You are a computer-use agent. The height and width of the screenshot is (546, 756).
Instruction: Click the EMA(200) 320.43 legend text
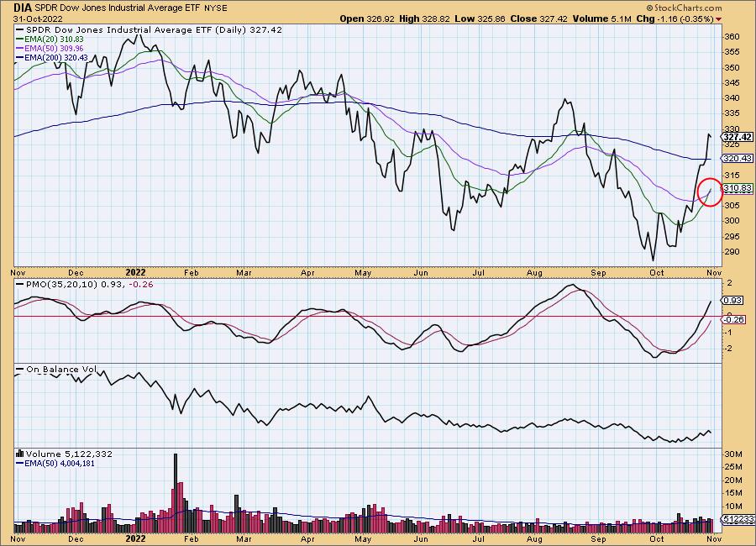[x=56, y=57]
